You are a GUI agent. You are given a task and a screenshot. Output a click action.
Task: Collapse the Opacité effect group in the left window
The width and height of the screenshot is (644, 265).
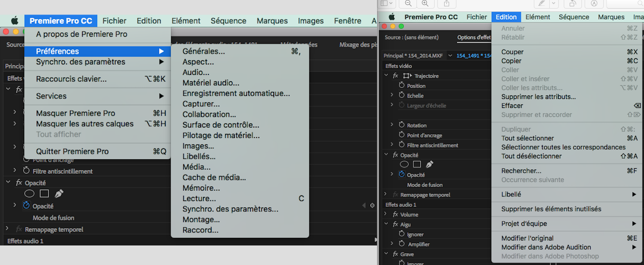7,182
